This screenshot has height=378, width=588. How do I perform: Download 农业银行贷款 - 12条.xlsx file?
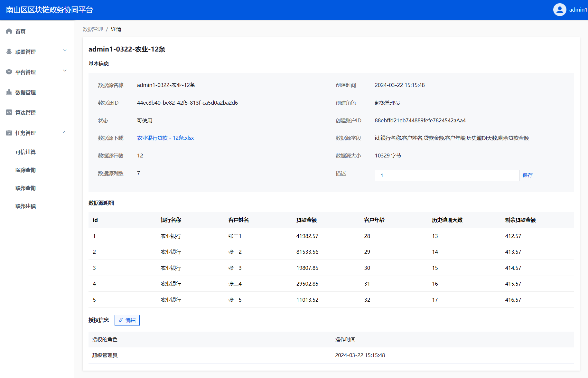pyautogui.click(x=165, y=138)
